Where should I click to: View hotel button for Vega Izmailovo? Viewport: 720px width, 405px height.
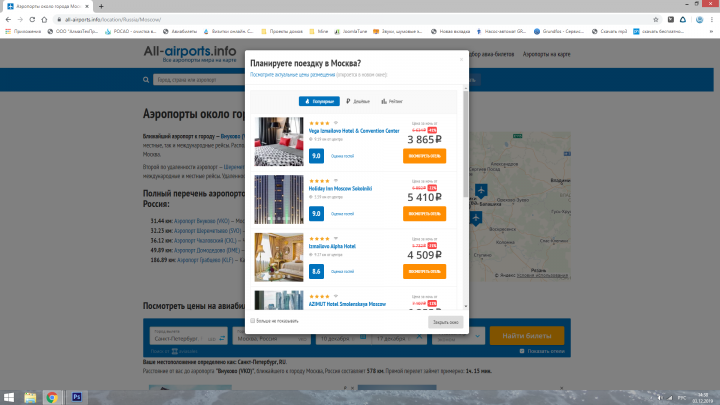[x=424, y=156]
